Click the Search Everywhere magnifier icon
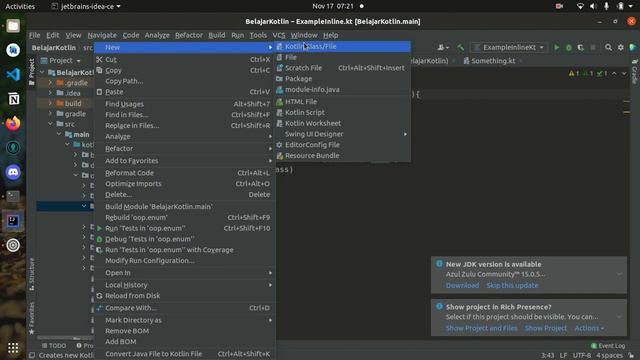The width and height of the screenshot is (640, 360). point(608,47)
